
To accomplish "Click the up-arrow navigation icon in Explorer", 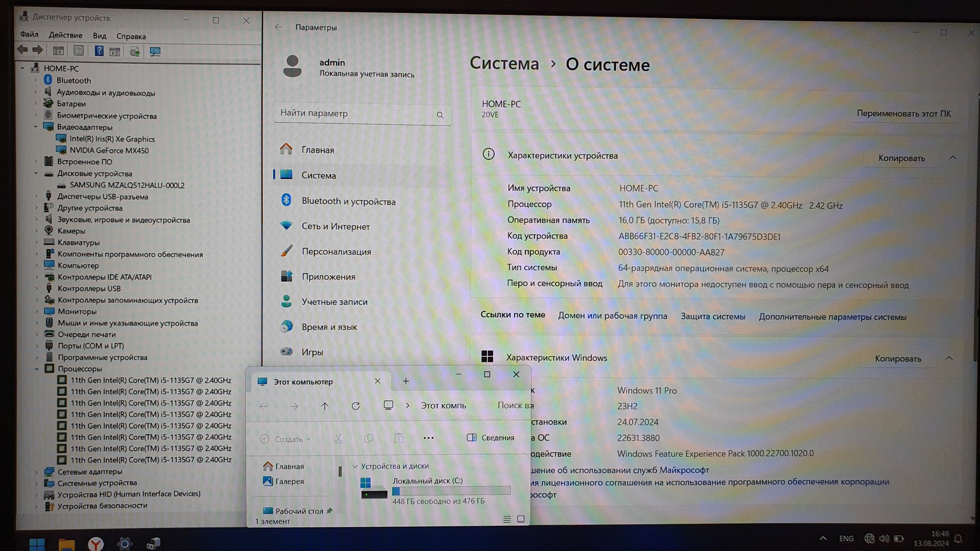I will coord(324,406).
